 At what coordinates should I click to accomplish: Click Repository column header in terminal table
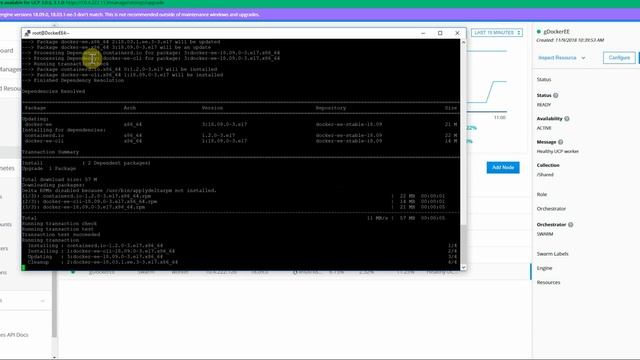(x=331, y=108)
